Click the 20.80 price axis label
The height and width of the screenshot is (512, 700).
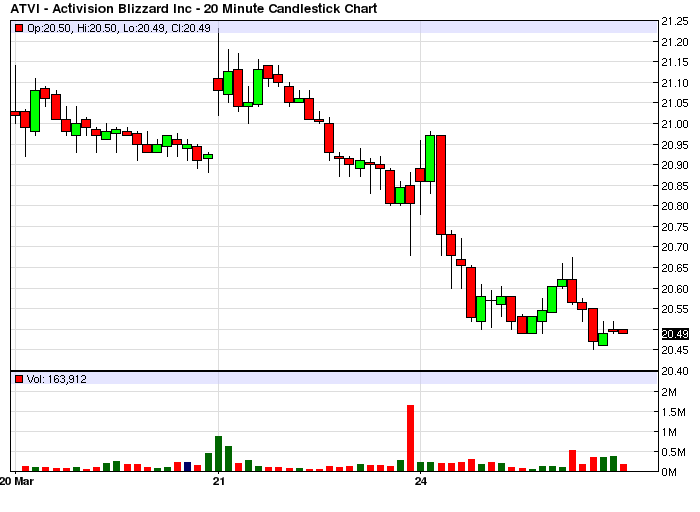675,206
